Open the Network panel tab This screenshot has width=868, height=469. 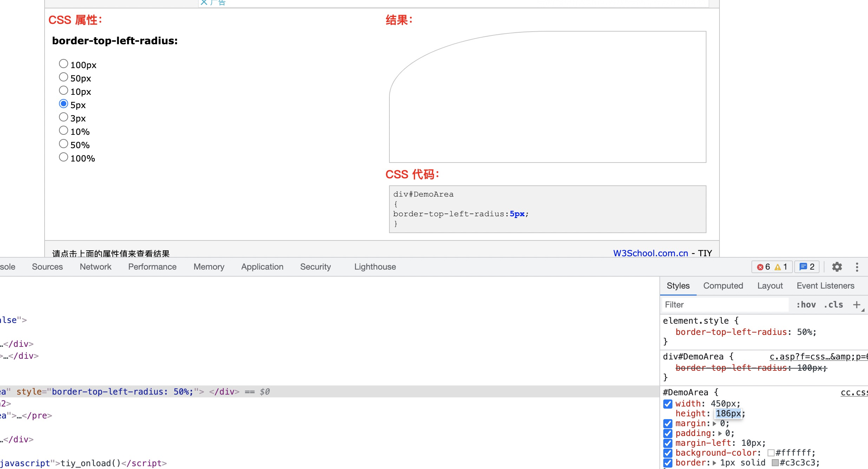coord(96,267)
